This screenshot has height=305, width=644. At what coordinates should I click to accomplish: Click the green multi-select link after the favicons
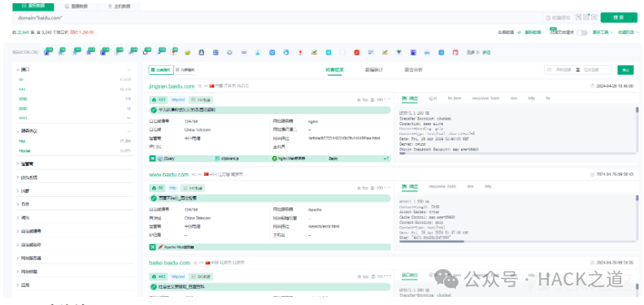(486, 53)
